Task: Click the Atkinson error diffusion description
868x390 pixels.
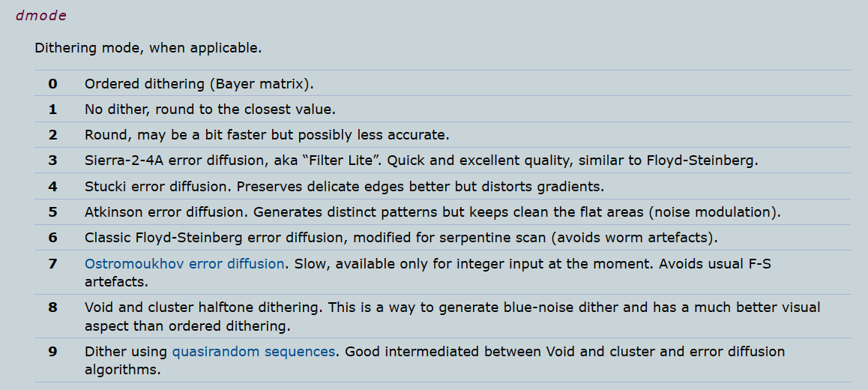Action: 433,212
